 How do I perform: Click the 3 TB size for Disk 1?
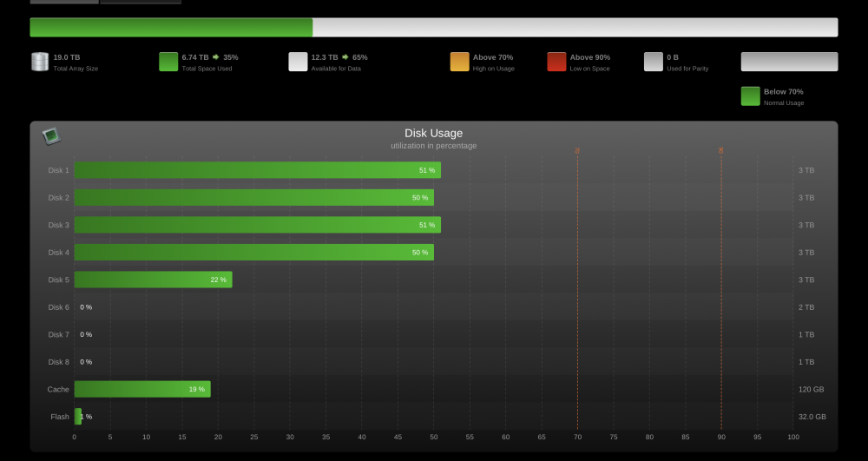click(806, 170)
